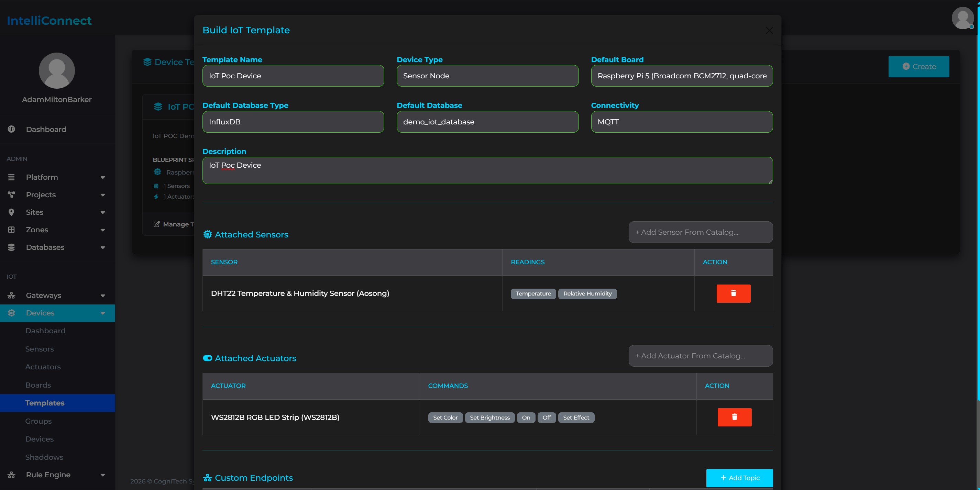Expand the Sites menu arrow
The image size is (980, 490).
point(103,213)
